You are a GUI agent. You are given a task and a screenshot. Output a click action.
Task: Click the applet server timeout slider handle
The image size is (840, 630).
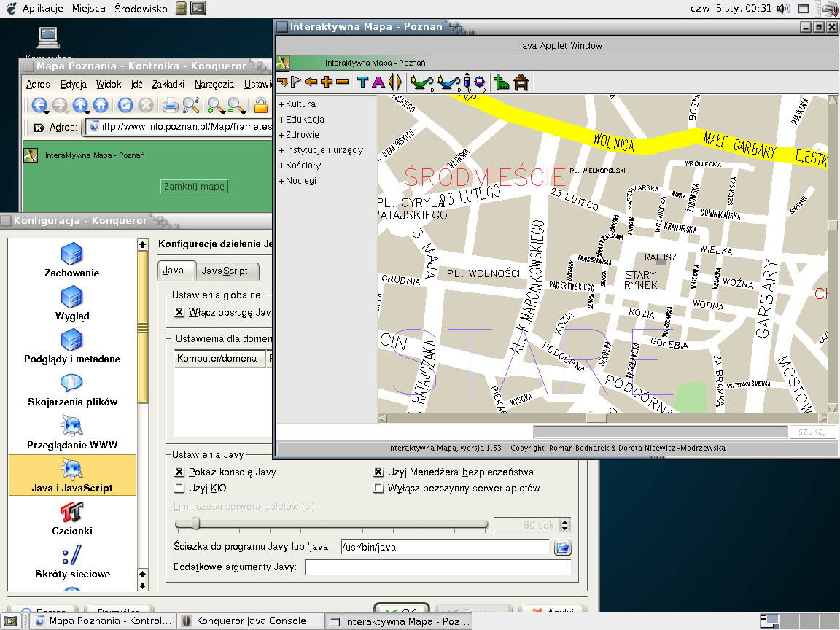click(x=195, y=524)
